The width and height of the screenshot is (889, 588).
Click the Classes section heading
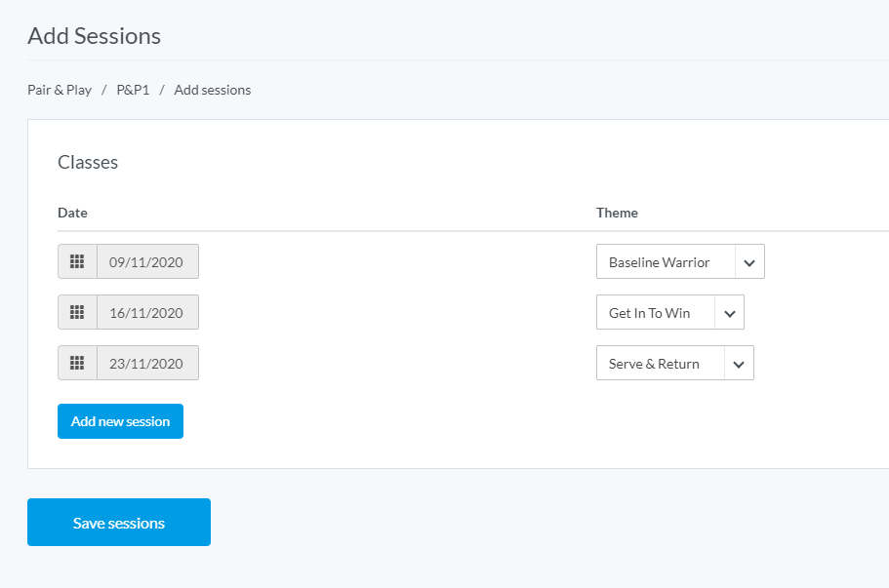(88, 162)
